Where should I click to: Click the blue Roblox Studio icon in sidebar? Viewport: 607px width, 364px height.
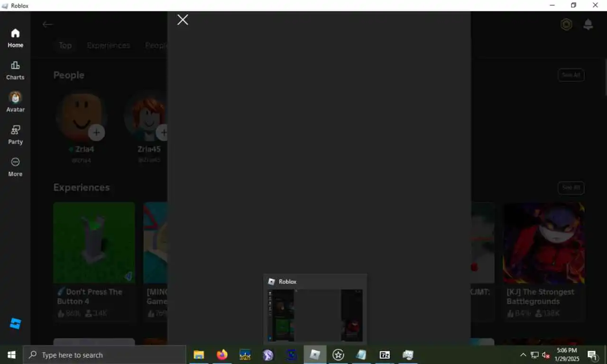point(15,324)
